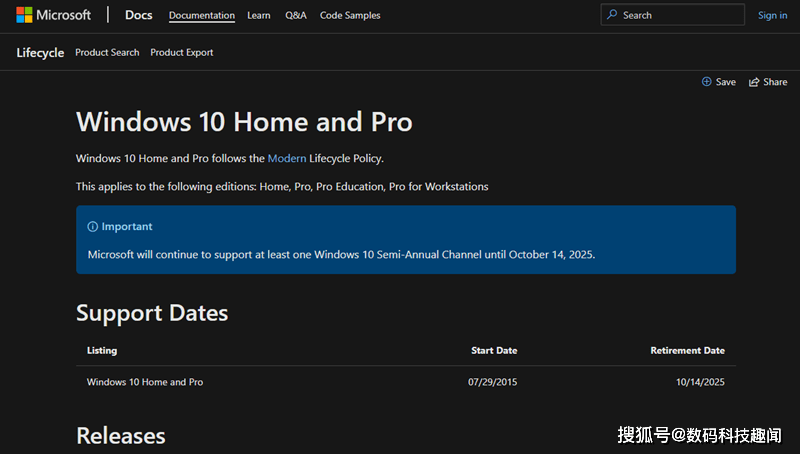Open the Q&A section
Viewport: 800px width, 454px height.
[295, 15]
